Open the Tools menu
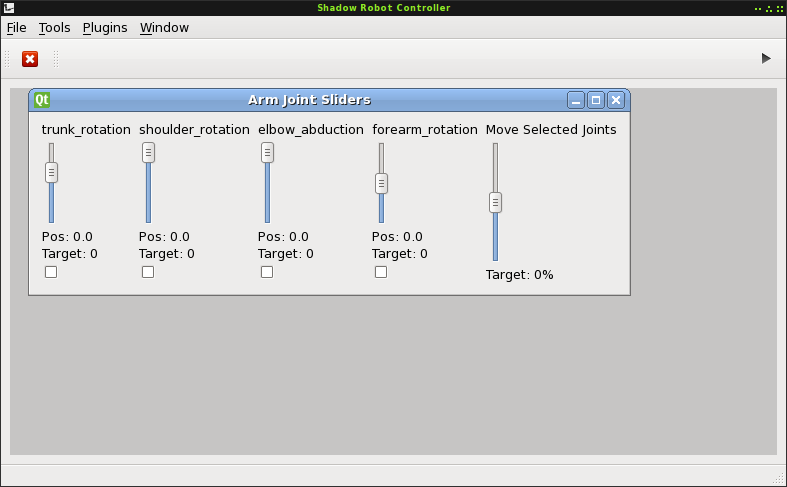 click(54, 28)
